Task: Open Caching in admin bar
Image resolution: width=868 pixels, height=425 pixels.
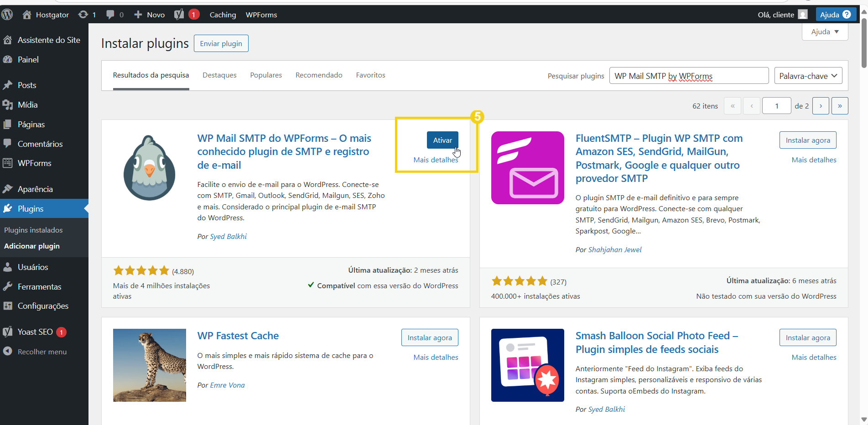Action: (223, 15)
